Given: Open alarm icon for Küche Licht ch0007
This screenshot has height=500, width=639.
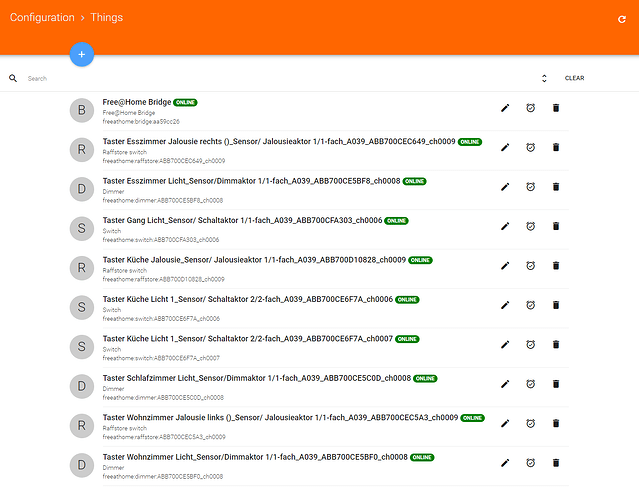Looking at the screenshot, I should click(x=530, y=345).
